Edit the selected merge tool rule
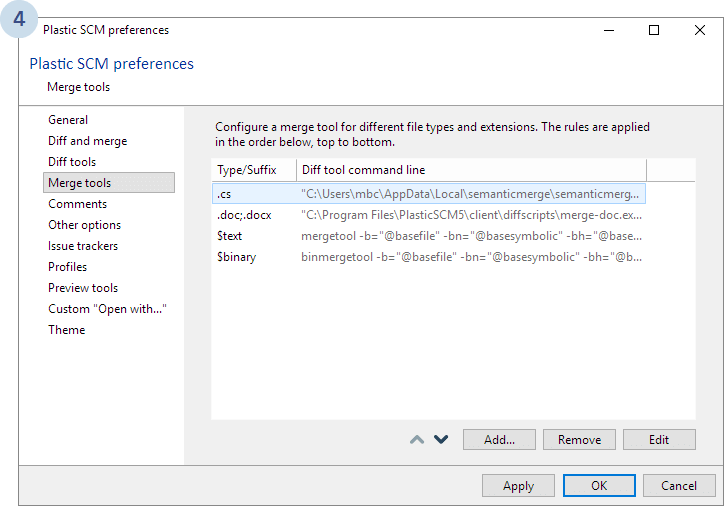 pos(659,440)
